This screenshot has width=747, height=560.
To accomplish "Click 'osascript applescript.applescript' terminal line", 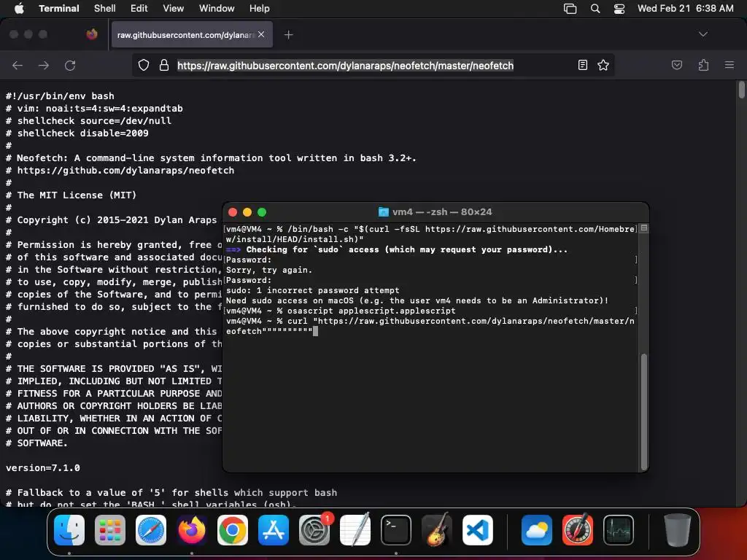I will pos(341,311).
